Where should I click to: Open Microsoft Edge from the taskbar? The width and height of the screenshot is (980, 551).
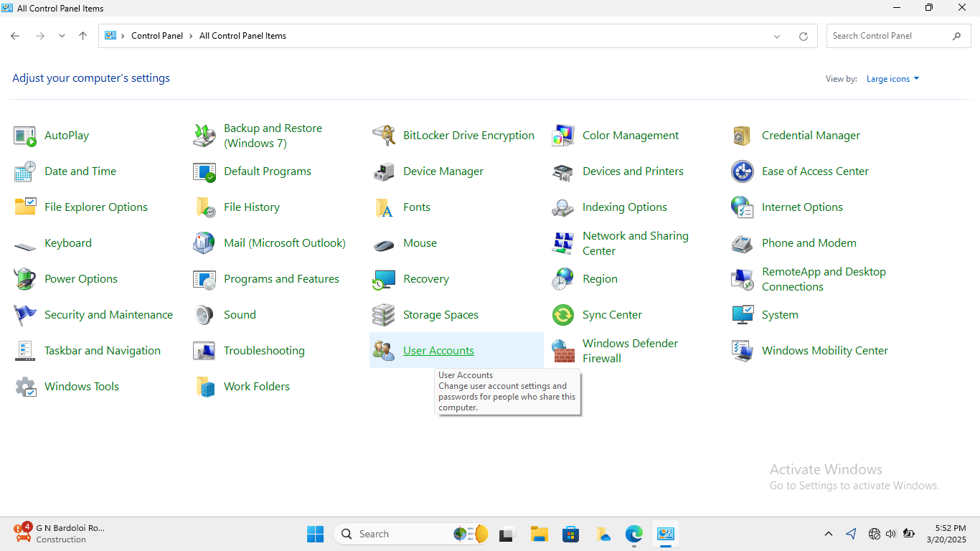click(x=633, y=534)
